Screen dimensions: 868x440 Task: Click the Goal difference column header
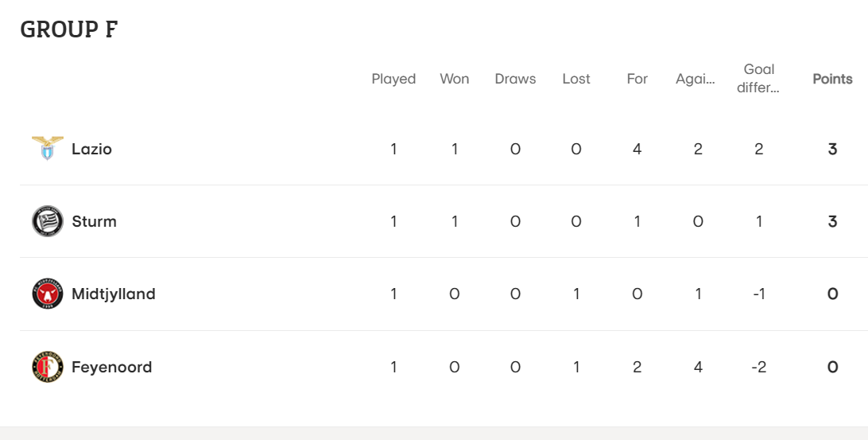tap(758, 78)
